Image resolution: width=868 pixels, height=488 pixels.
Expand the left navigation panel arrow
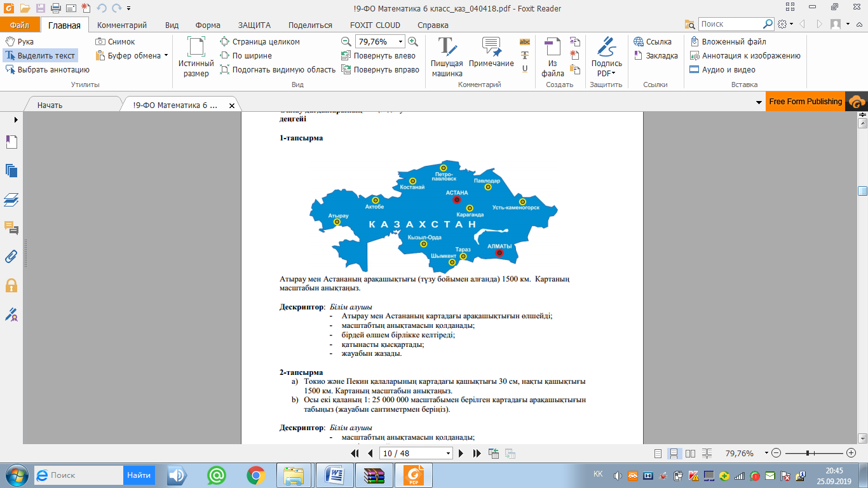point(16,119)
